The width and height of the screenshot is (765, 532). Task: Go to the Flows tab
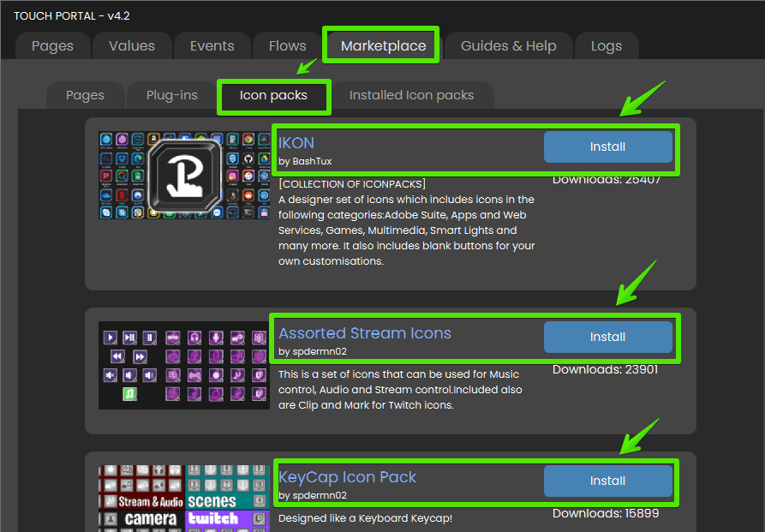point(287,46)
